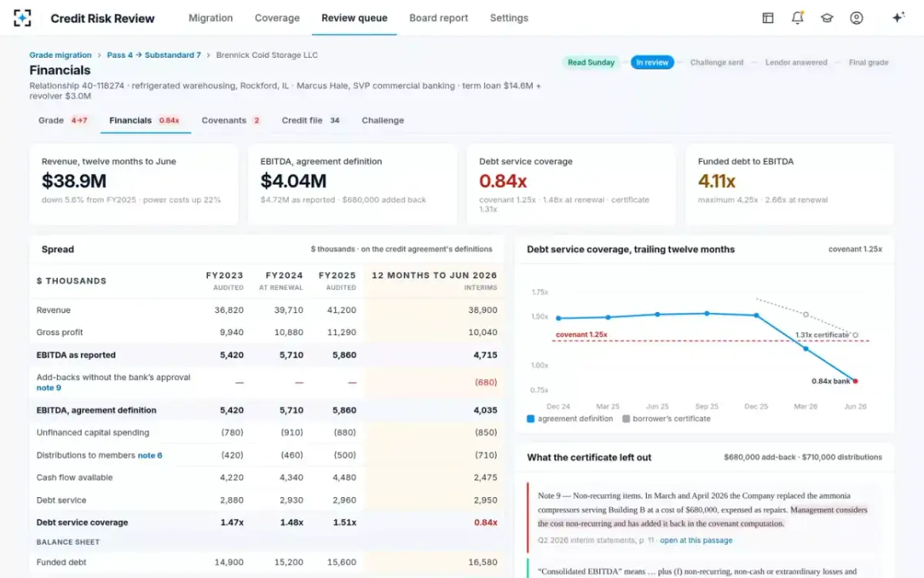Click 'open at this passage' link

coord(696,540)
